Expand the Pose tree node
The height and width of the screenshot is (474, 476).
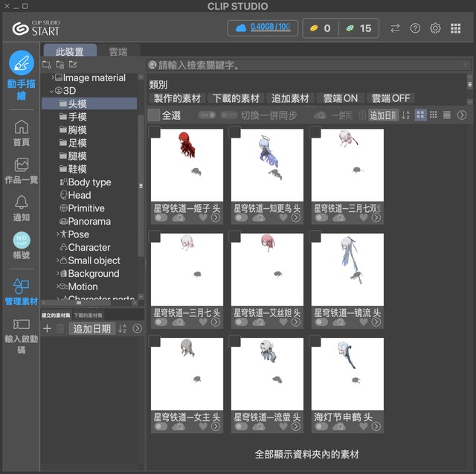pyautogui.click(x=57, y=234)
